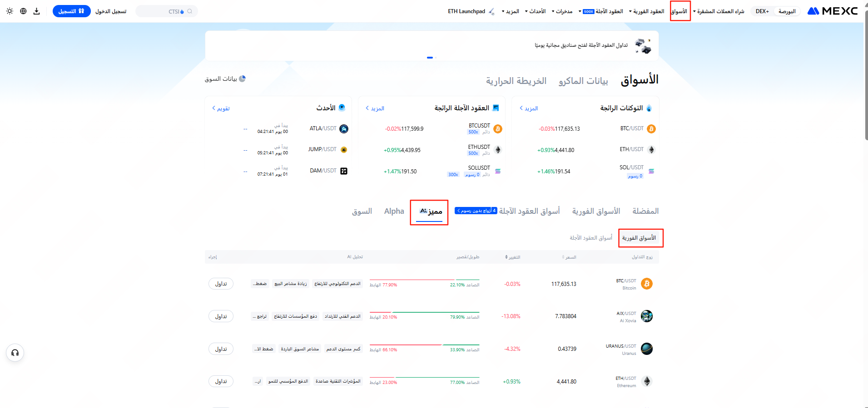Click the Bitcoin icon beside BTCUSDT futures
The height and width of the screenshot is (408, 868).
498,129
